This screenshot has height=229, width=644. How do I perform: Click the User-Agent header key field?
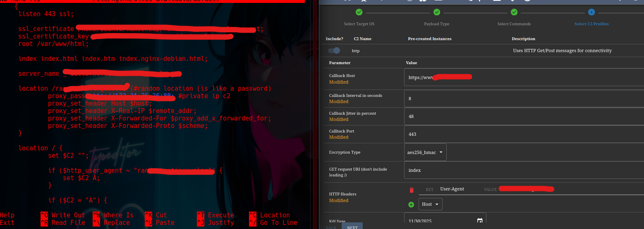tap(457, 189)
